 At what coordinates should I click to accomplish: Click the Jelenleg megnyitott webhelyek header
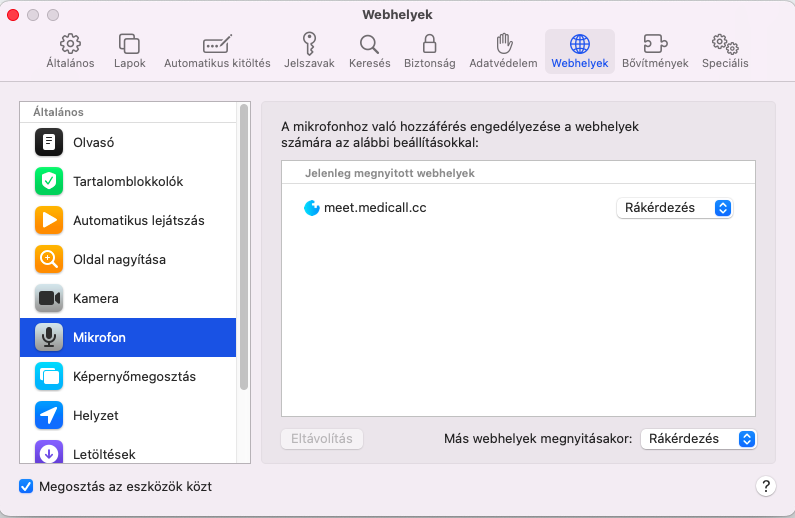coord(389,173)
